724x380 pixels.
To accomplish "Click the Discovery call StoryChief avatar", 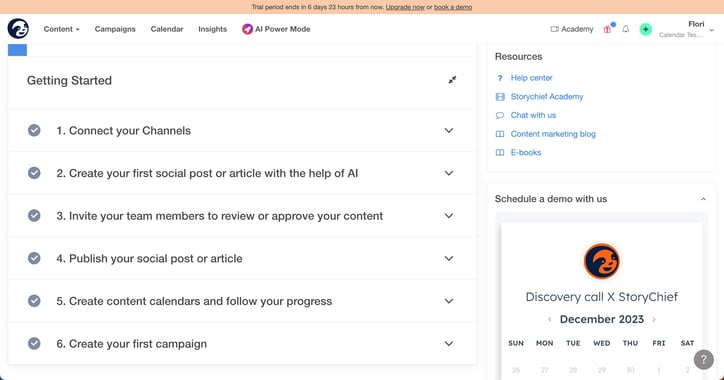I will (x=602, y=261).
